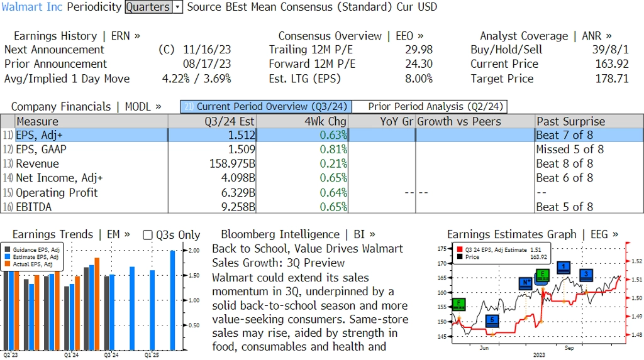
Task: Click Forward 12M P/E value '24.30'
Action: (x=419, y=64)
